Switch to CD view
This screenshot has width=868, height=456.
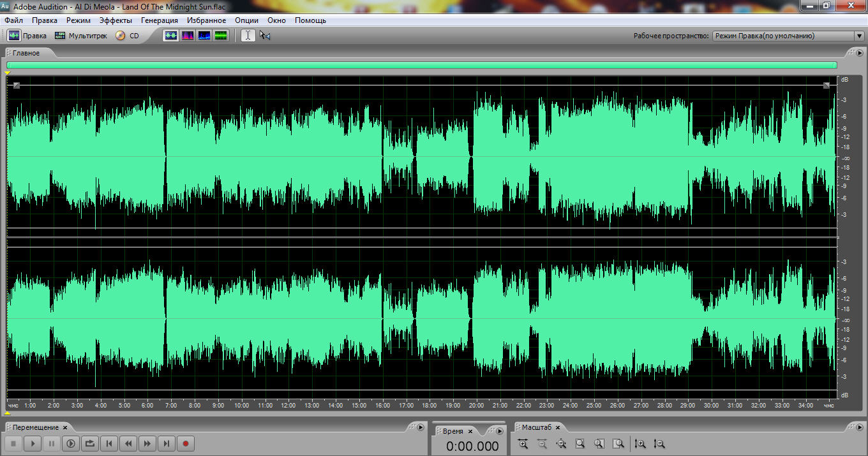click(x=128, y=36)
